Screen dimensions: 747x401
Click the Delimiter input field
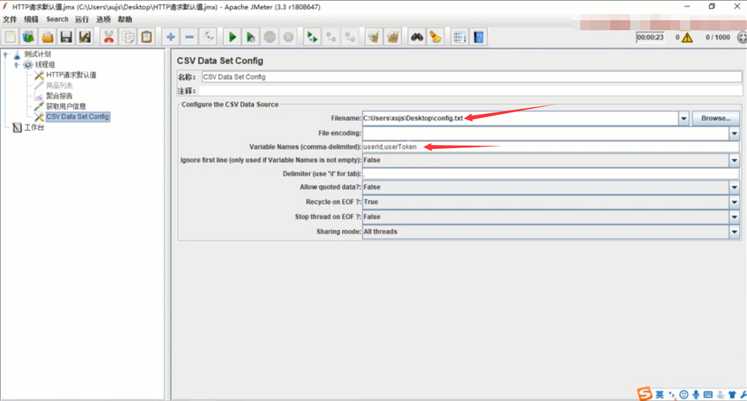tap(551, 174)
